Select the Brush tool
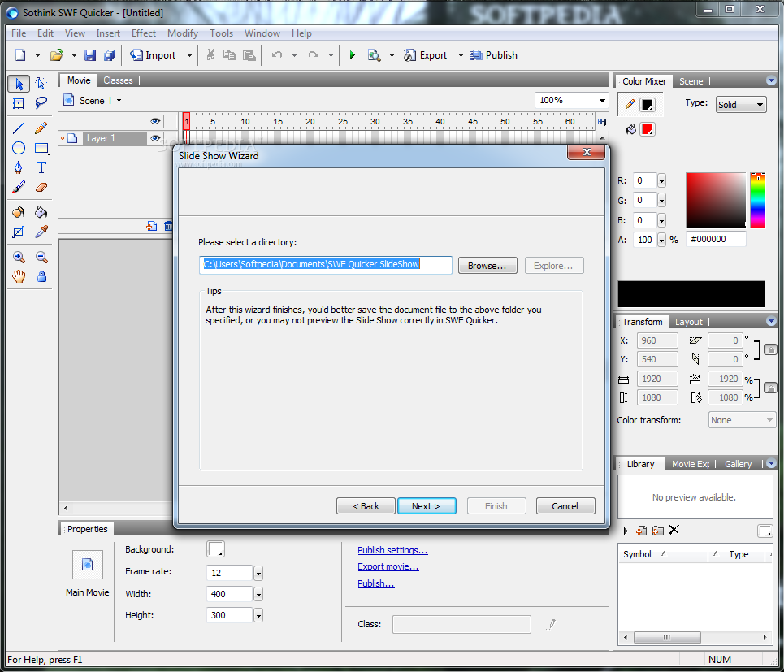The width and height of the screenshot is (784, 672). pos(19,188)
